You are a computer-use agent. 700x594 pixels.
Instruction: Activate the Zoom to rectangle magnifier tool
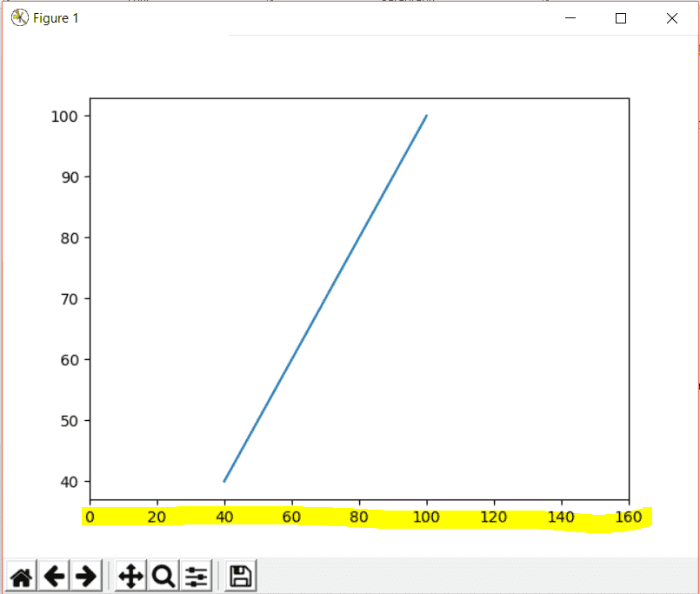[x=163, y=576]
